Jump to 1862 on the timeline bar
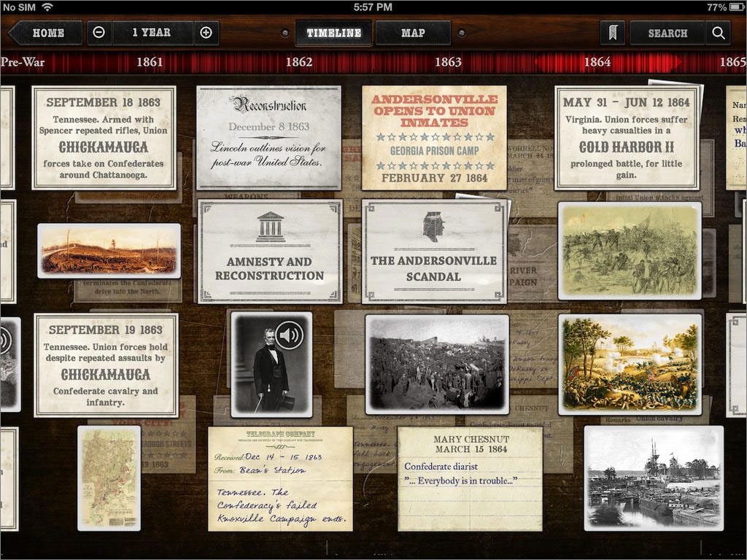The image size is (747, 560). point(299,62)
